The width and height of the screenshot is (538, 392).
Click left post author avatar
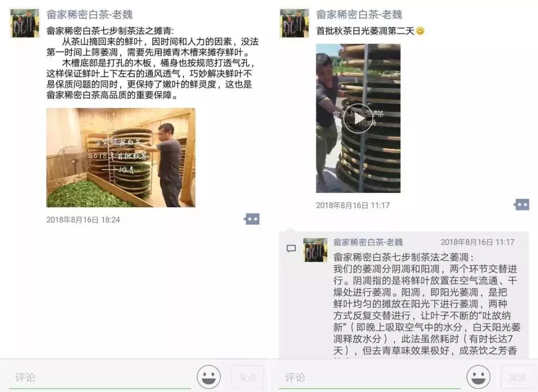25,23
